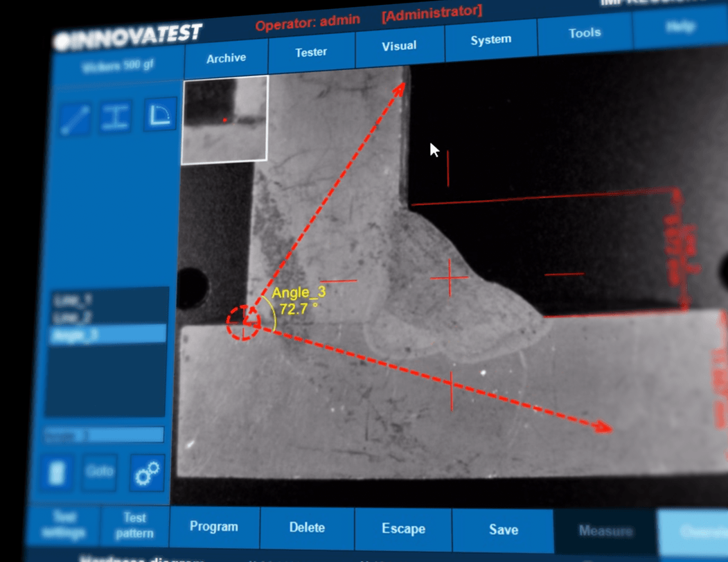The image size is (728, 562).
Task: Select the line measurement tool icon
Action: click(x=74, y=118)
